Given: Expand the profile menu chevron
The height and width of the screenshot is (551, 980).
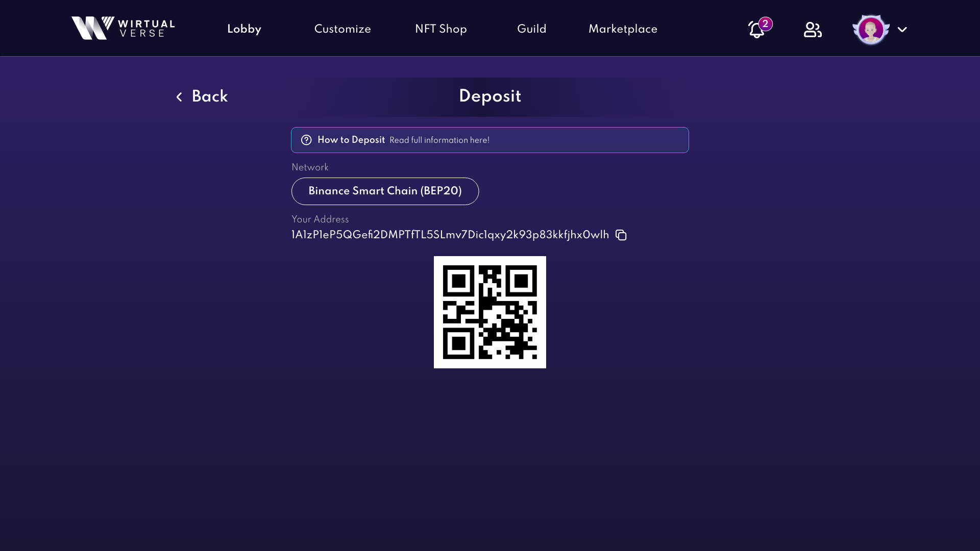Looking at the screenshot, I should pyautogui.click(x=902, y=30).
